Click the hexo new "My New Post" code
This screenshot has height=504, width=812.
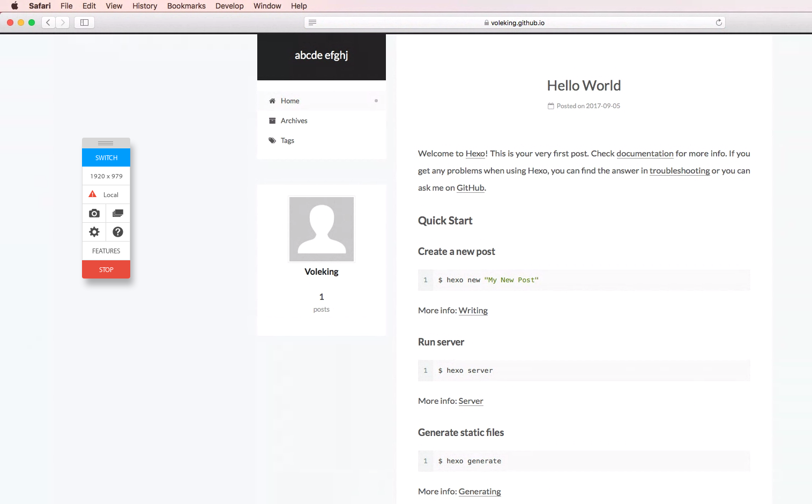[x=488, y=280]
